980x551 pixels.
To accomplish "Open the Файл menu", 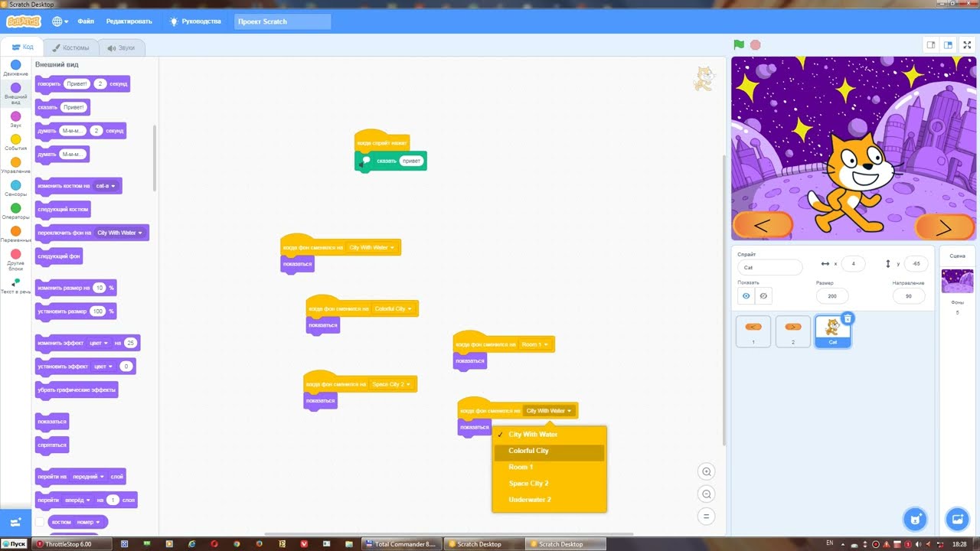I will pos(86,21).
